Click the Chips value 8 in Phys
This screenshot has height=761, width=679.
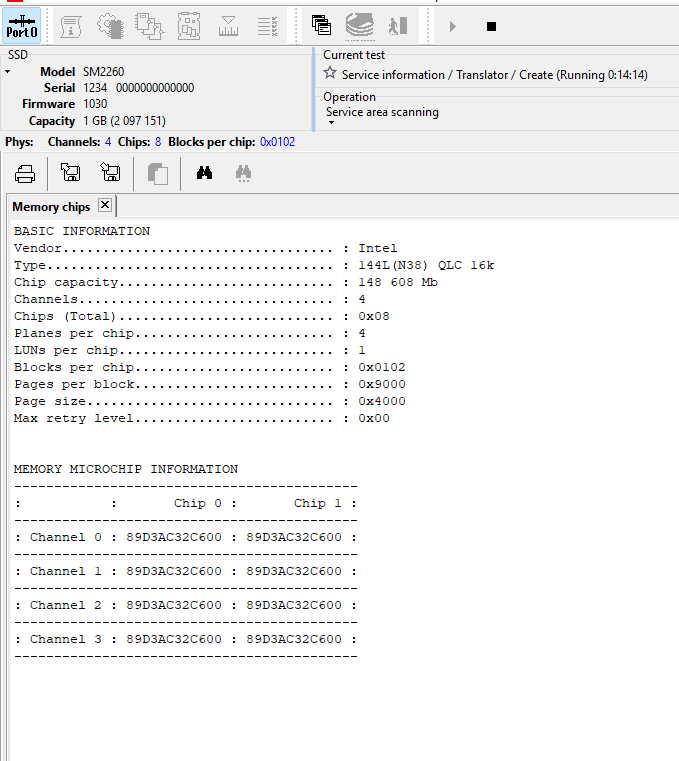[158, 142]
